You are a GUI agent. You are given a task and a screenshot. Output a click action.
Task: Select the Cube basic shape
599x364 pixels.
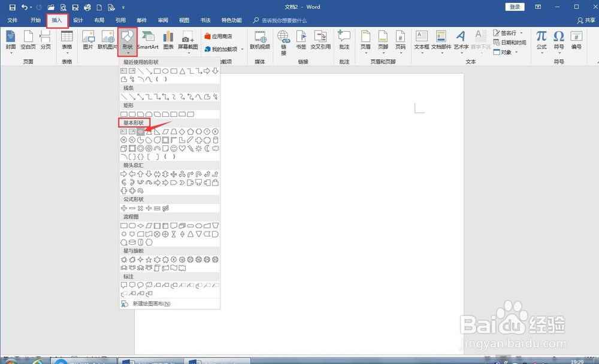coord(124,148)
